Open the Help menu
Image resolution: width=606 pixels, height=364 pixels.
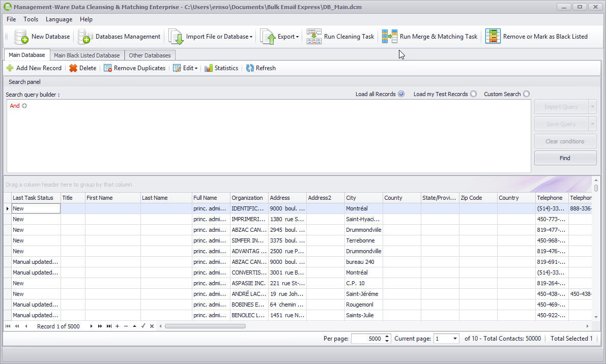click(86, 19)
